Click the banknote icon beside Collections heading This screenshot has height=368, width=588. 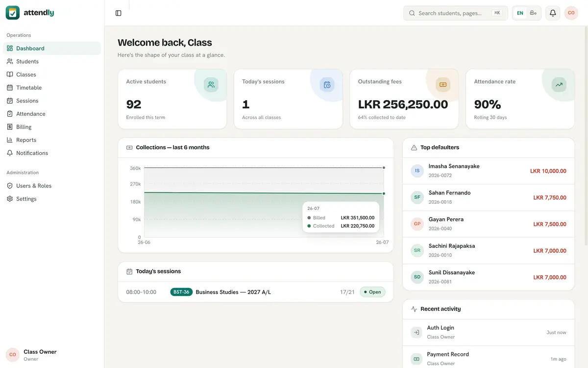[129, 147]
